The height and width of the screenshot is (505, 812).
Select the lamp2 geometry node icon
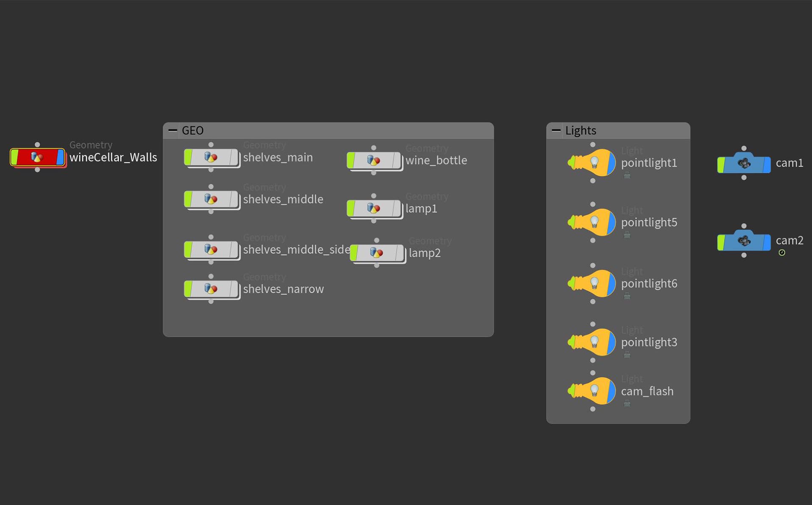click(376, 253)
